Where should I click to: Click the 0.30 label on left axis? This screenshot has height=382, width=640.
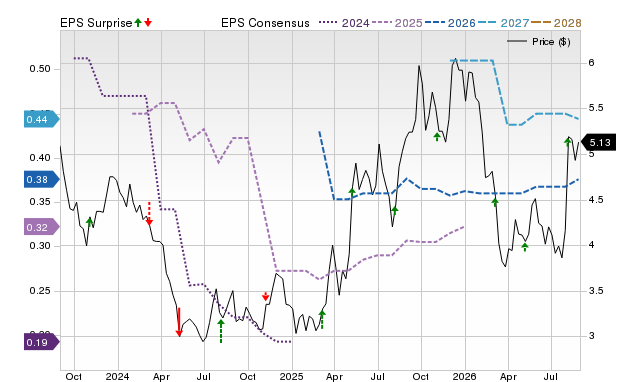40,246
